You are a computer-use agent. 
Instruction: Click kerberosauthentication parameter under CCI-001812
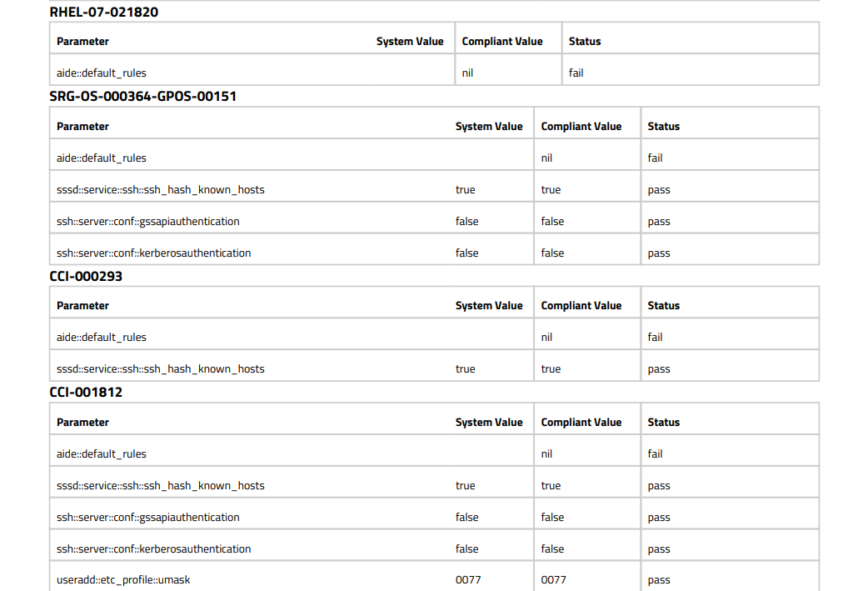point(153,549)
